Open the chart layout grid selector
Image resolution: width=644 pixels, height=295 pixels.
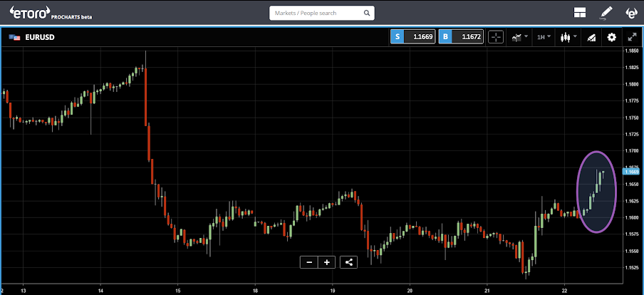coord(579,13)
